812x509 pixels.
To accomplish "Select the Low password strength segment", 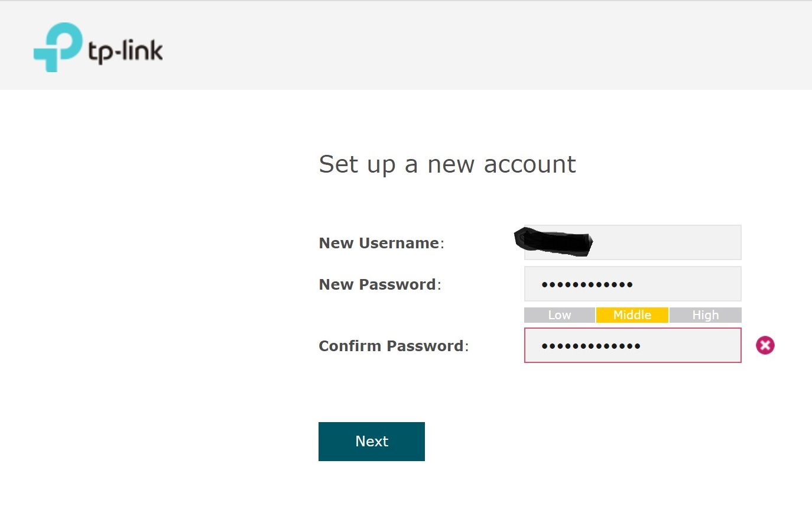I will click(x=559, y=315).
